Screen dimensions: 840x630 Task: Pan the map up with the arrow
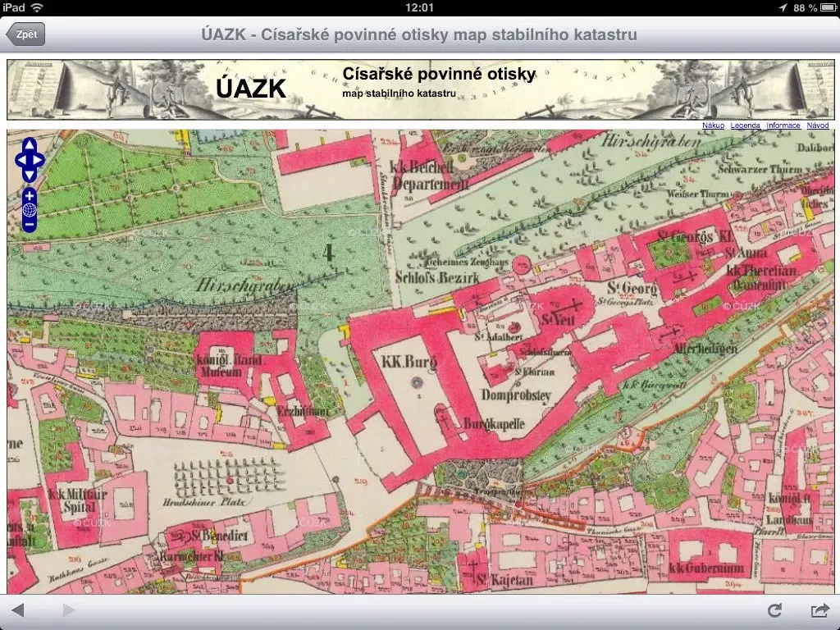[30, 144]
